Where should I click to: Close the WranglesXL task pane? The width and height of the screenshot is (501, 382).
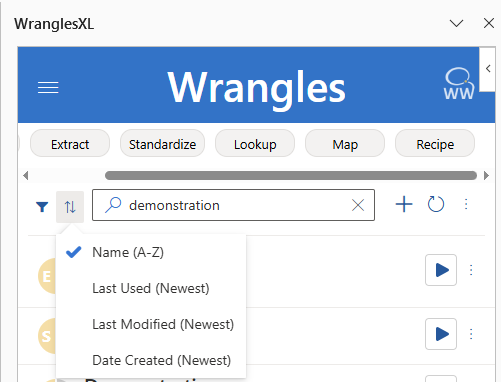coord(489,23)
